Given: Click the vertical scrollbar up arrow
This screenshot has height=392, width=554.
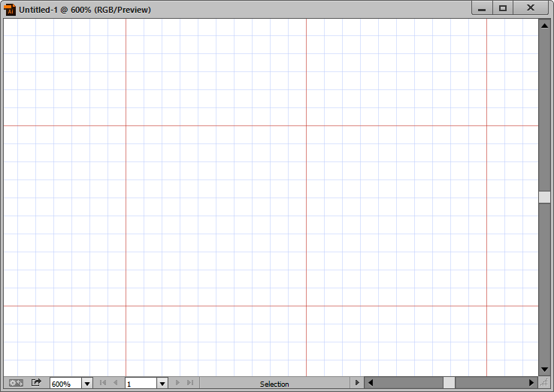Looking at the screenshot, I should [544, 26].
